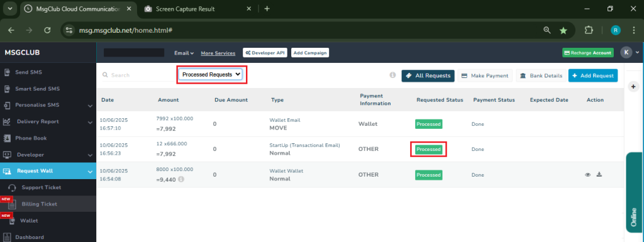Click the Date column header
644x242 pixels.
tap(108, 100)
